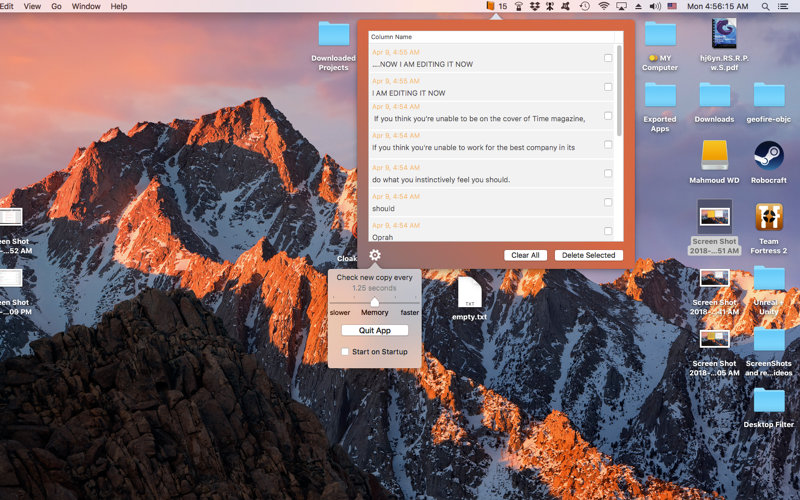Select the Mahmoud WD drive icon
Image resolution: width=800 pixels, height=500 pixels.
pos(714,156)
